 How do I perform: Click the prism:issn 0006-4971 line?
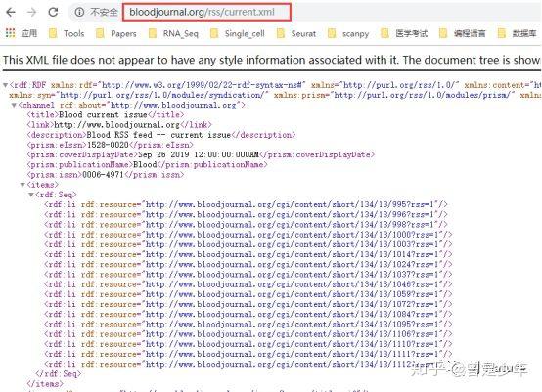(x=106, y=175)
